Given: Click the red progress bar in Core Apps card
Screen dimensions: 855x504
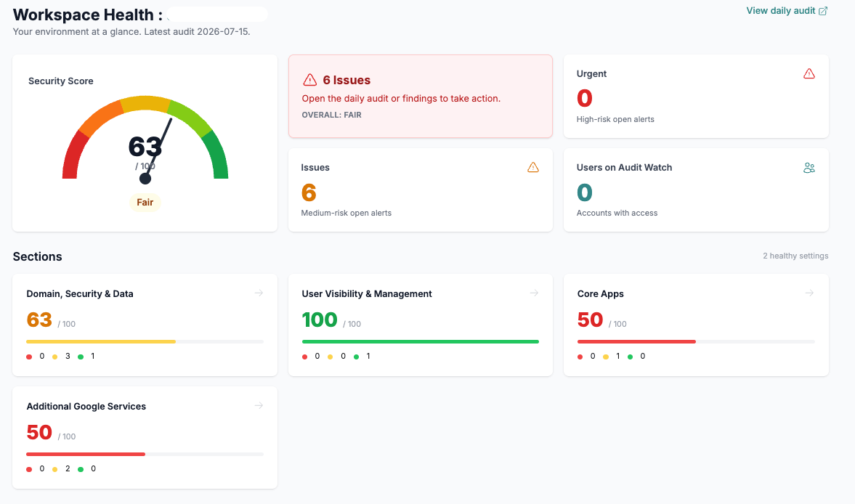Looking at the screenshot, I should coord(636,341).
